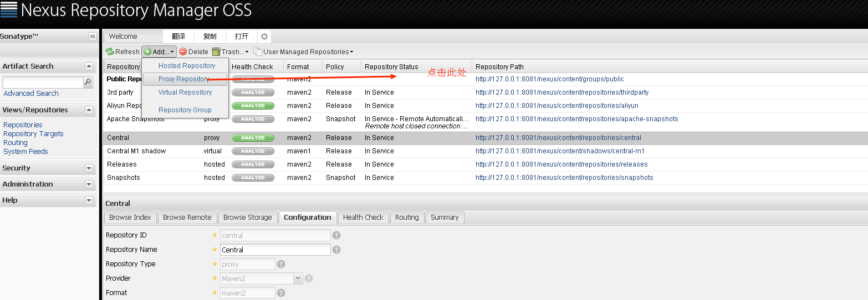Open User Managed Repositories dropdown
The image size is (868, 300).
303,52
